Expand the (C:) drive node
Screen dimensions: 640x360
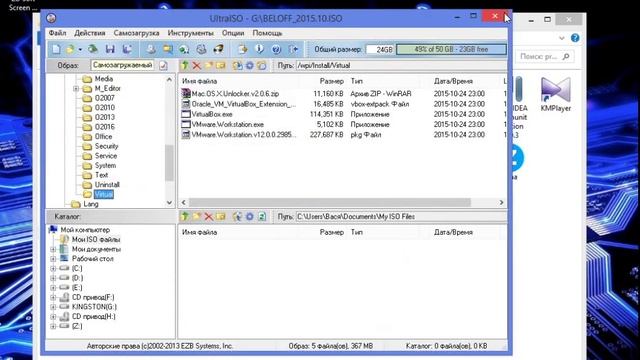(x=53, y=269)
